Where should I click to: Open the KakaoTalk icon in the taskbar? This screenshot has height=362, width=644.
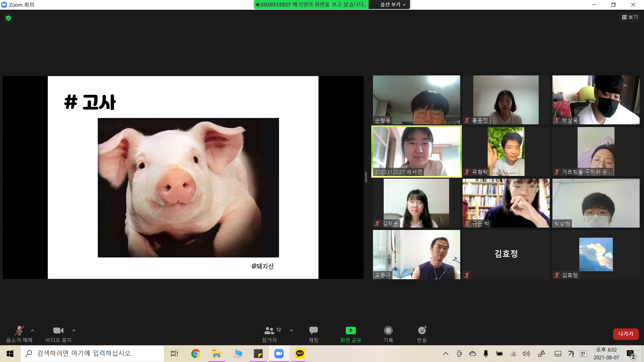(x=300, y=354)
